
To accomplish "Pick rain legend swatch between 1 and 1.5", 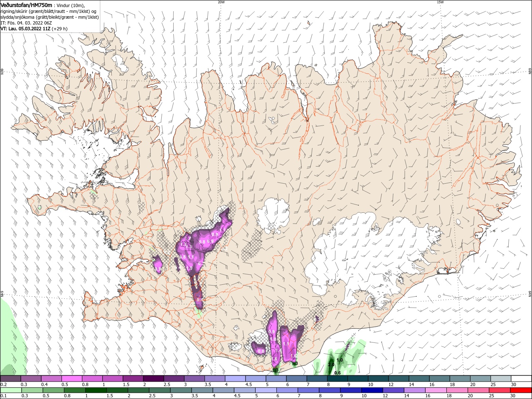I will coord(95,390).
